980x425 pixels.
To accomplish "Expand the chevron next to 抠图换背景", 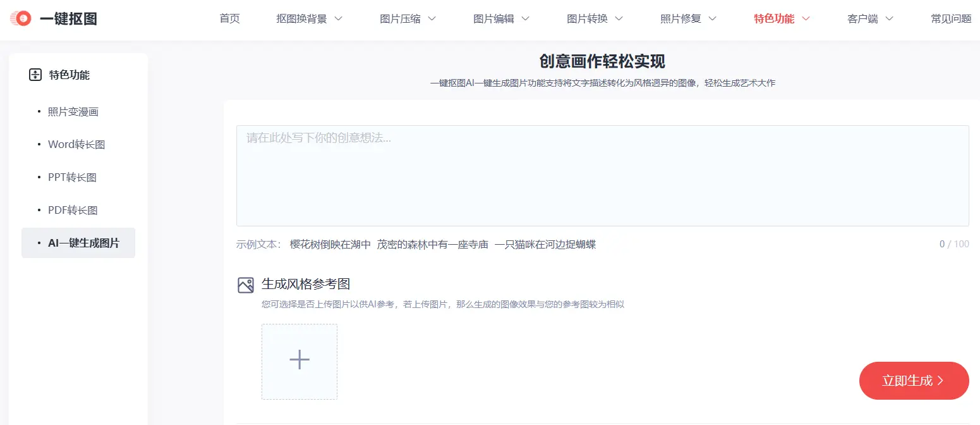I will [x=338, y=19].
